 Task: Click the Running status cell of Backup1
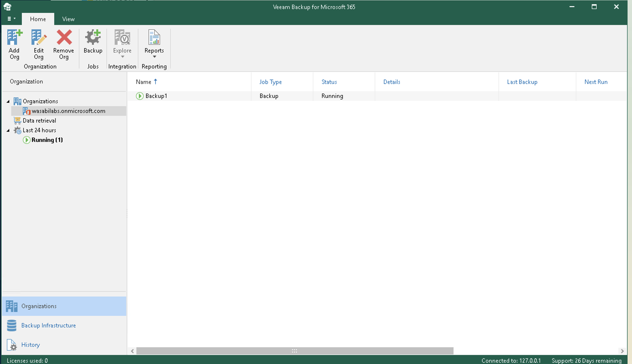tap(332, 96)
